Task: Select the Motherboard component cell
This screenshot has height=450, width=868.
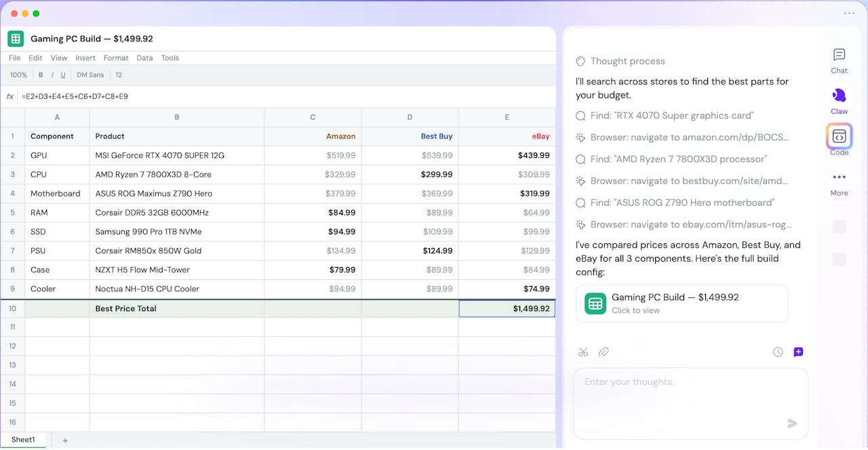Action: pos(57,193)
